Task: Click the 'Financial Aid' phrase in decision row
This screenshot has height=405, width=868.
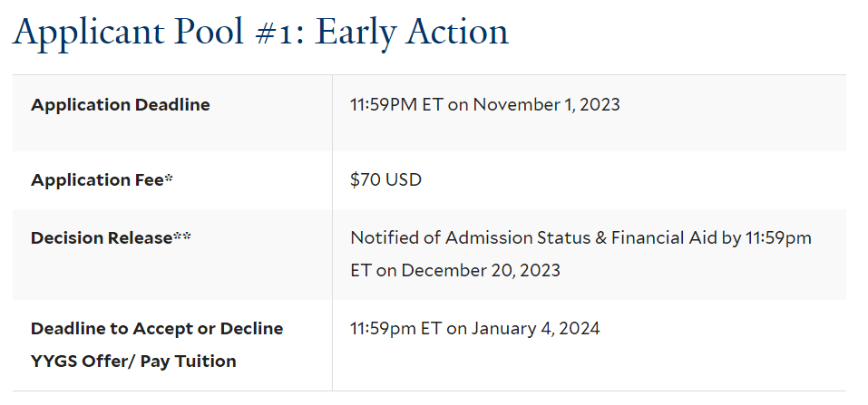Action: point(664,238)
